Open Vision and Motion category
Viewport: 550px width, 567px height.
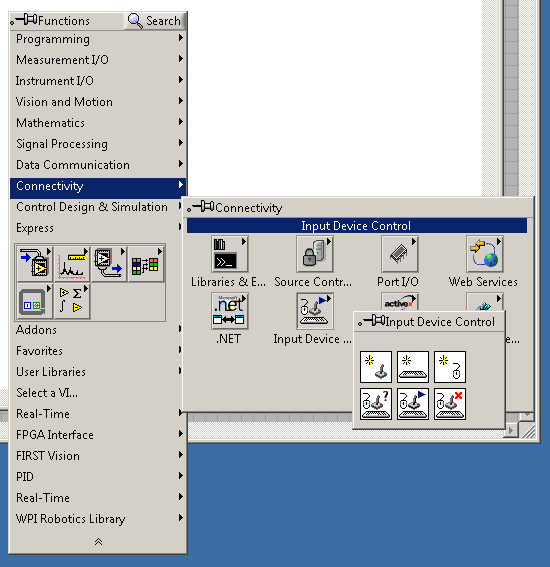98,102
